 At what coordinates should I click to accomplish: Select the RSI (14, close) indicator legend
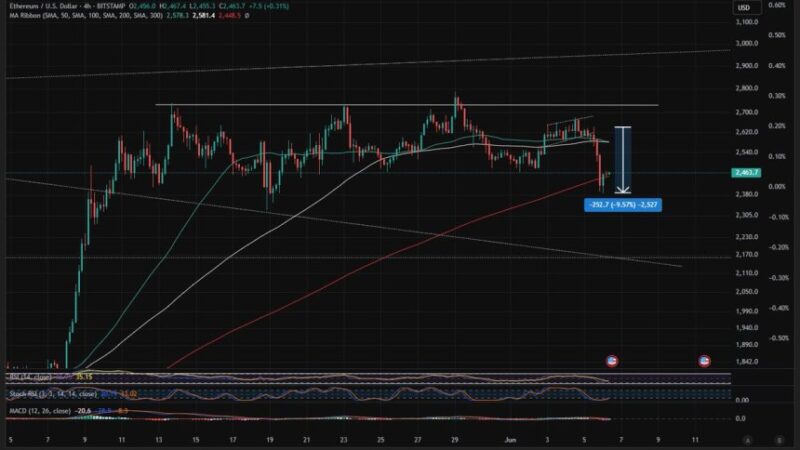click(31, 378)
